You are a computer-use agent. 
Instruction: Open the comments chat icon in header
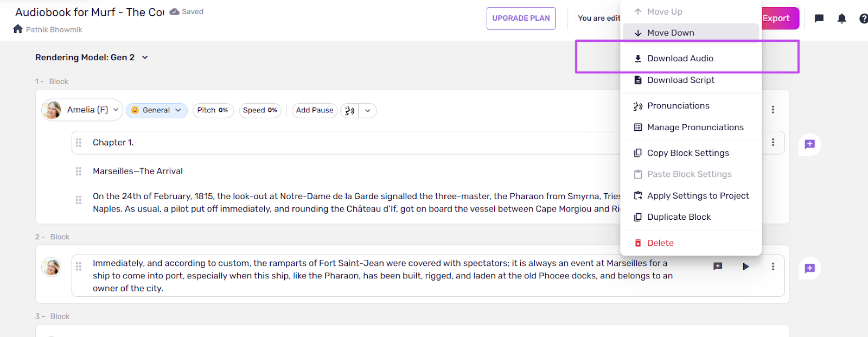tap(819, 18)
